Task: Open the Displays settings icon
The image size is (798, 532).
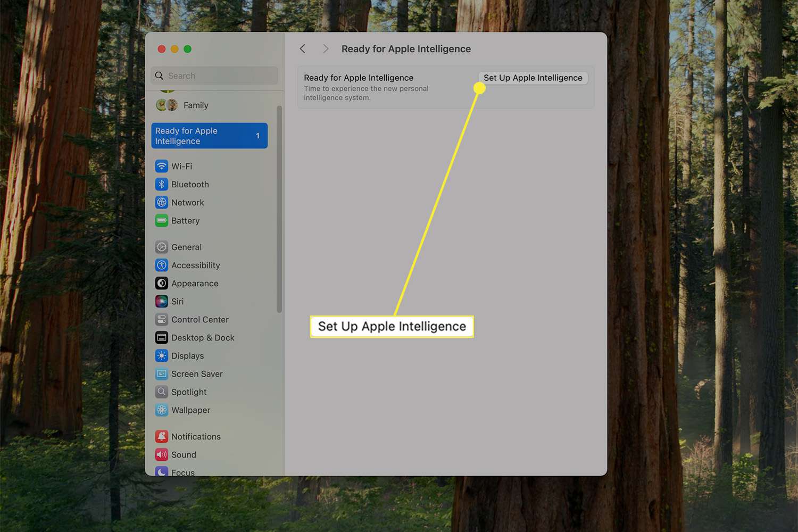Action: point(162,356)
